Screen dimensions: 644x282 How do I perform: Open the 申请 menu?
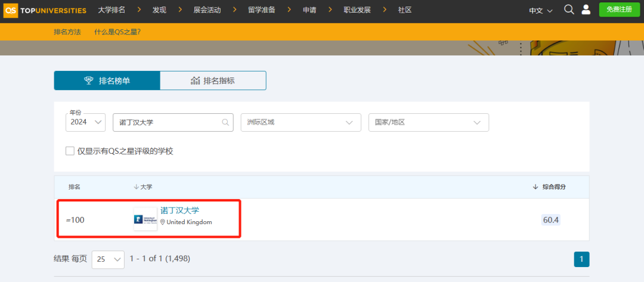click(x=309, y=10)
